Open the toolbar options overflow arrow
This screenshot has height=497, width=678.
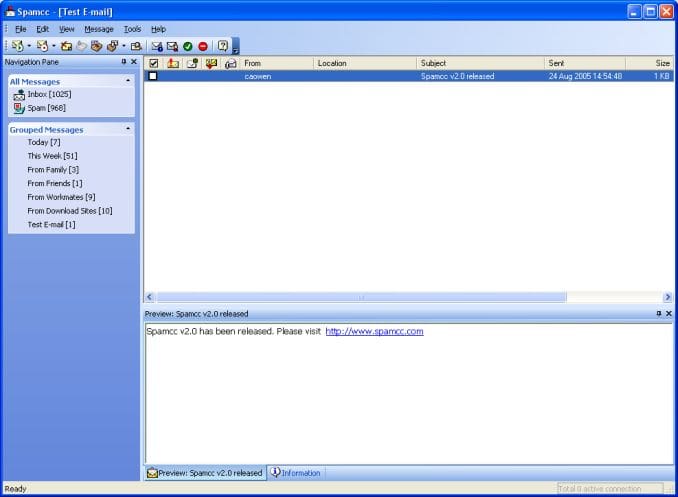click(x=236, y=46)
